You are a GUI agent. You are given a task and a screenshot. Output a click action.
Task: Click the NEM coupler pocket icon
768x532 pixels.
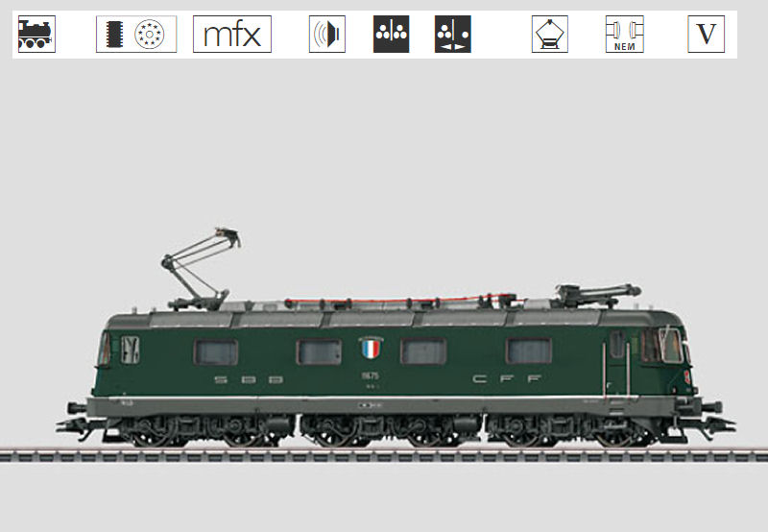click(x=625, y=35)
